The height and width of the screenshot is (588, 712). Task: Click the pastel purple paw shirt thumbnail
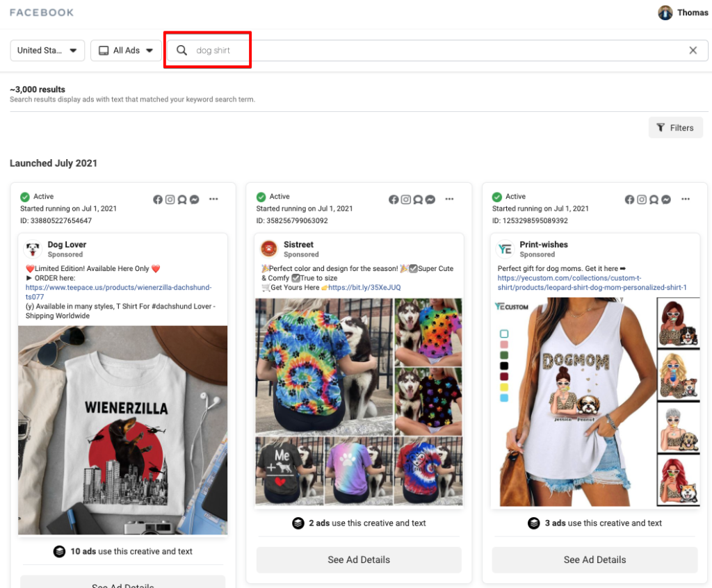(x=359, y=471)
